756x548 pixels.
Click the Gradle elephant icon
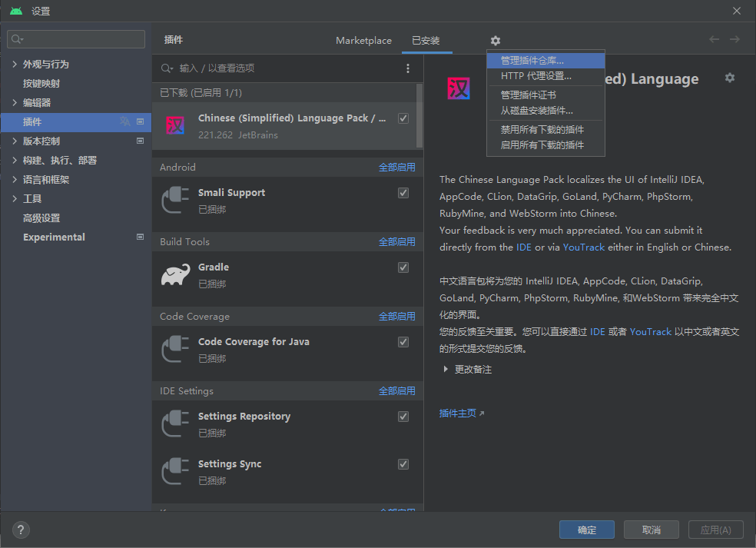pyautogui.click(x=175, y=274)
